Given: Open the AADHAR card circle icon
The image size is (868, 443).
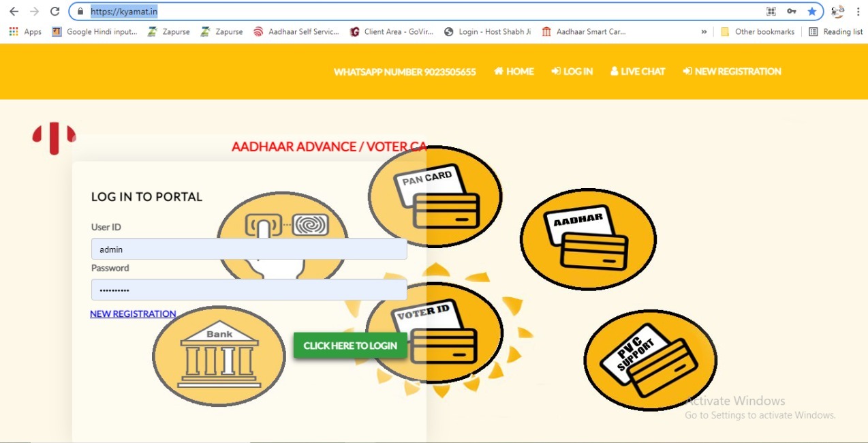Looking at the screenshot, I should point(588,239).
